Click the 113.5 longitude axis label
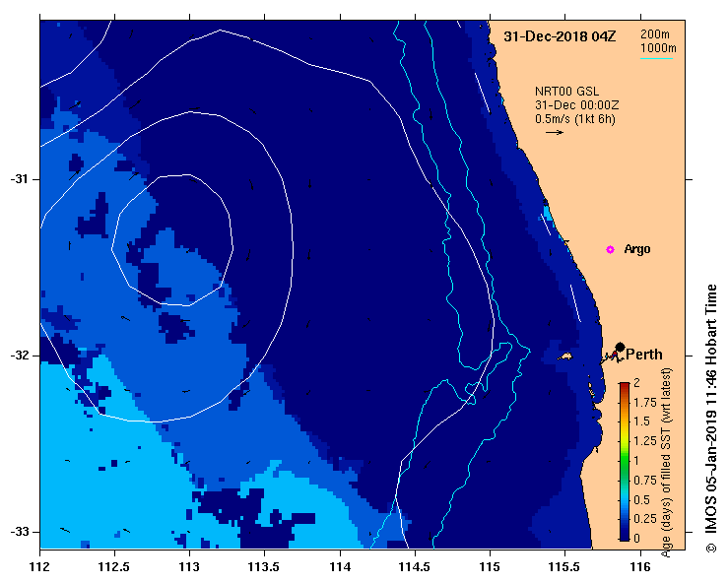 point(264,567)
